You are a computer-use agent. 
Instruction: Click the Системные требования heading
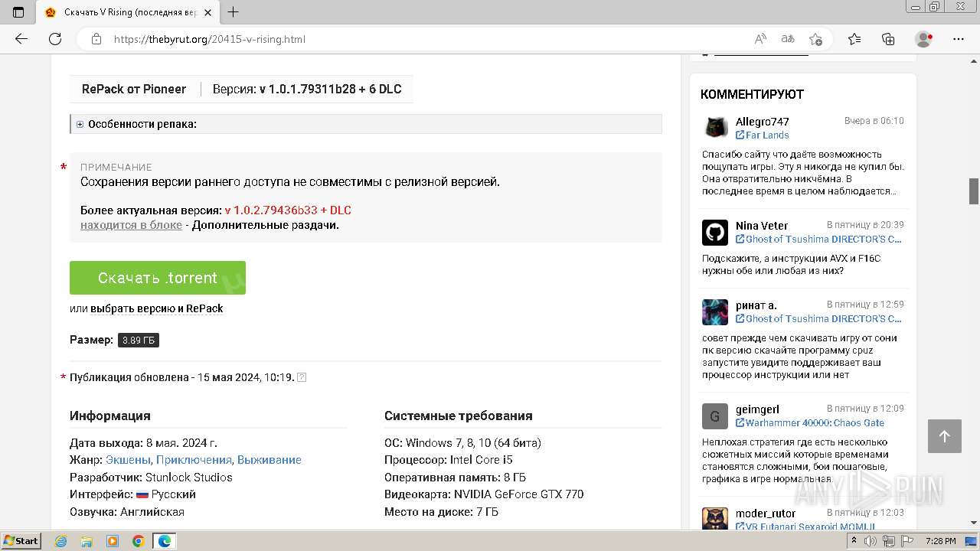[459, 416]
